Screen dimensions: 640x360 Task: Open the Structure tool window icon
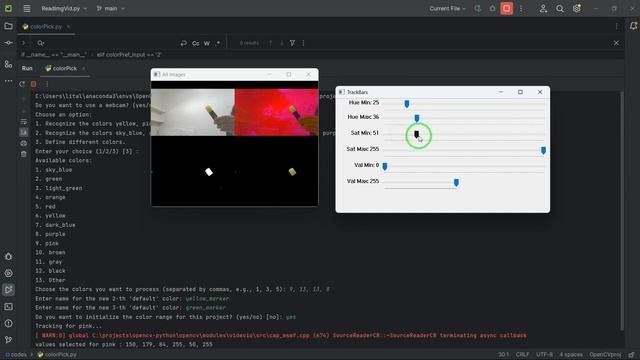click(x=8, y=64)
